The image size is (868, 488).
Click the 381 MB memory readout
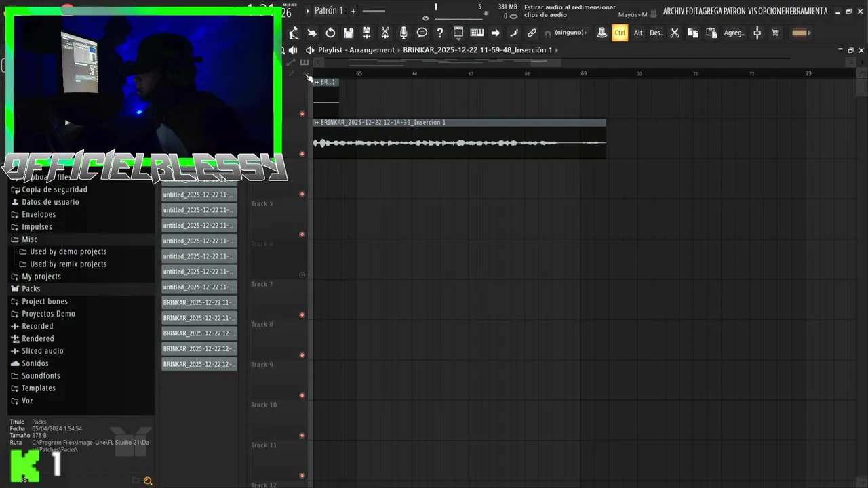[x=508, y=7]
